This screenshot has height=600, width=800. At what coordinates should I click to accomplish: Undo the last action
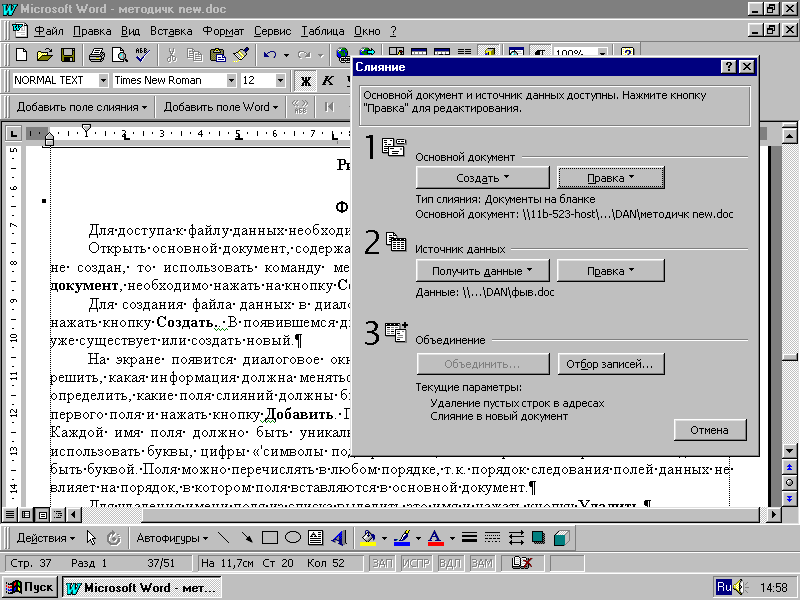(270, 54)
